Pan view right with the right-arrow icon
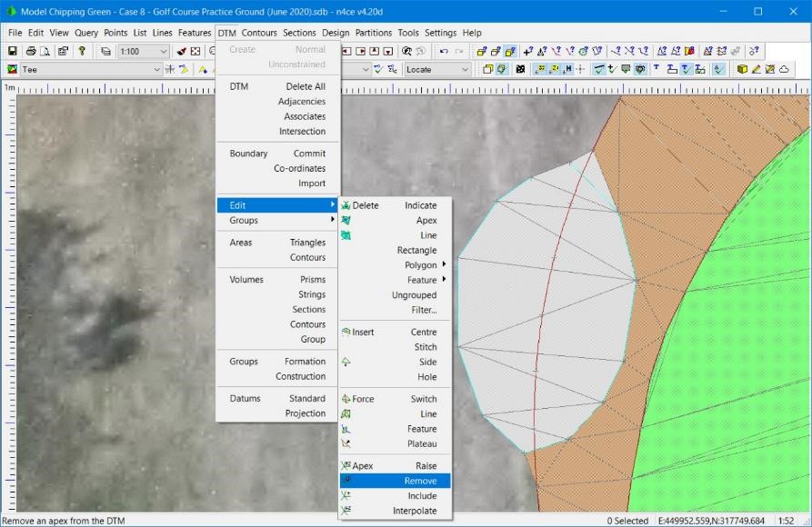 pyautogui.click(x=360, y=51)
